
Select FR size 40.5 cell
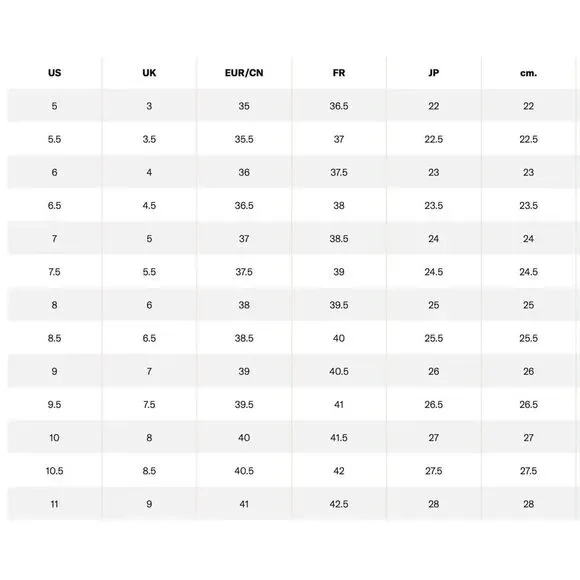pyautogui.click(x=338, y=371)
